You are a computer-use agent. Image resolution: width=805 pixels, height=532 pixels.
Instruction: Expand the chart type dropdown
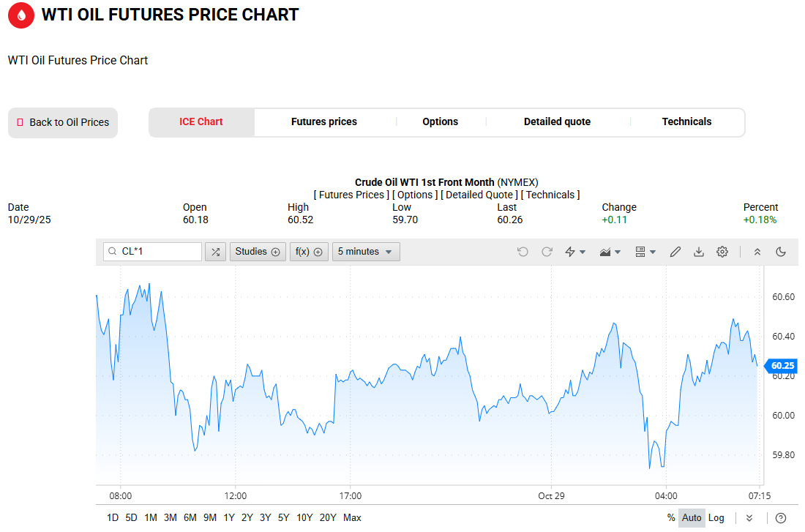(610, 252)
